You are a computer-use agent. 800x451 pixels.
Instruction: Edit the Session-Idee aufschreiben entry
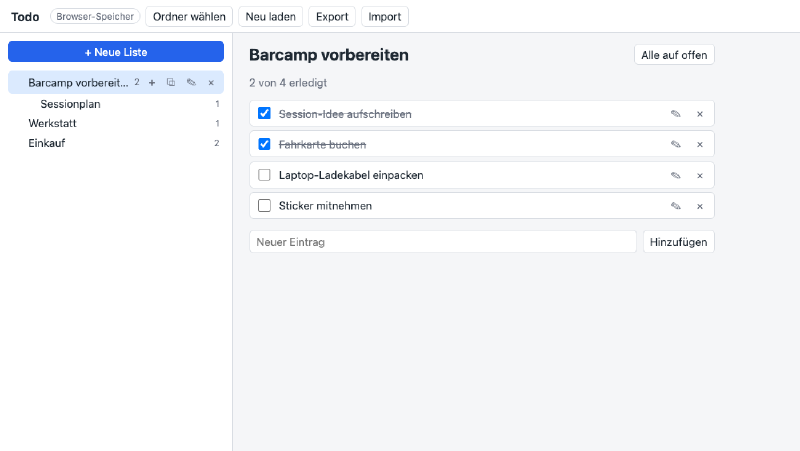676,114
